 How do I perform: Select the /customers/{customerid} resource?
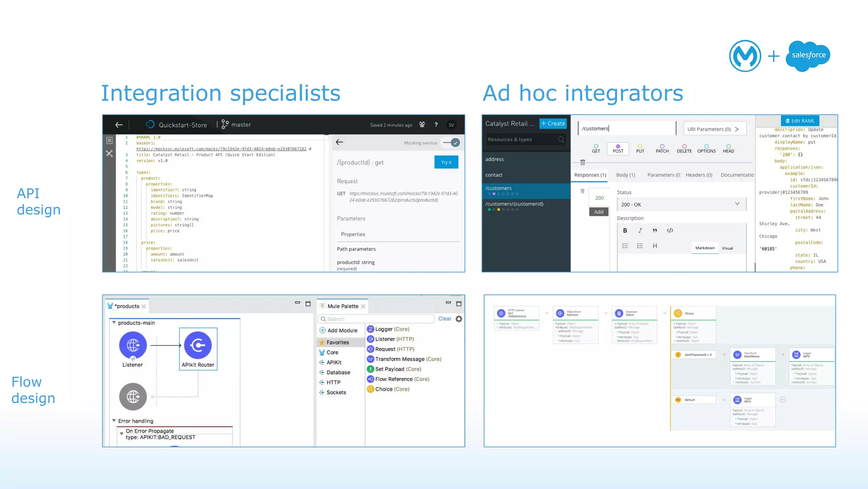pyautogui.click(x=526, y=207)
